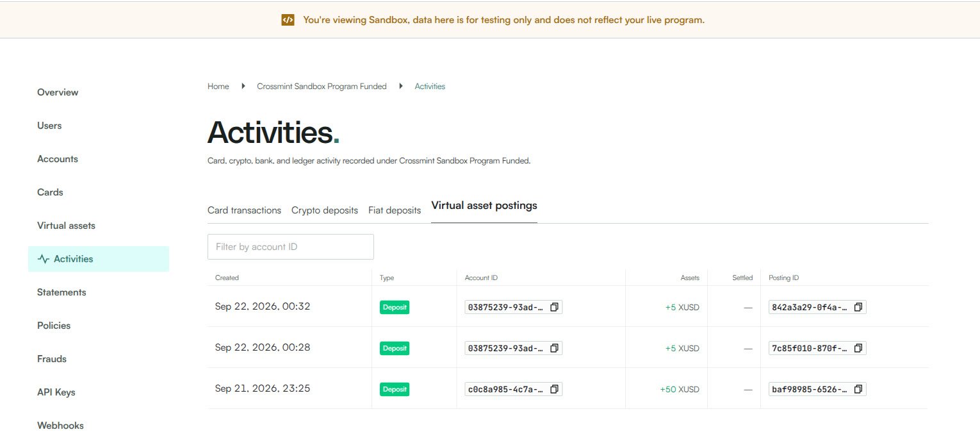Screen dimensions: 980x432
Task: Open the Overview page
Action: click(x=58, y=92)
